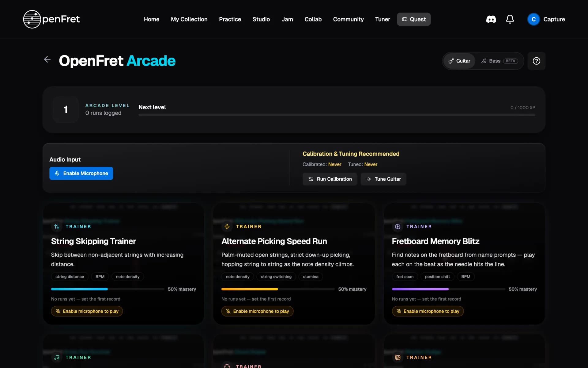Screen dimensions: 588x368
Task: Click String Skipping blue mastery bar
Action: tap(107, 289)
